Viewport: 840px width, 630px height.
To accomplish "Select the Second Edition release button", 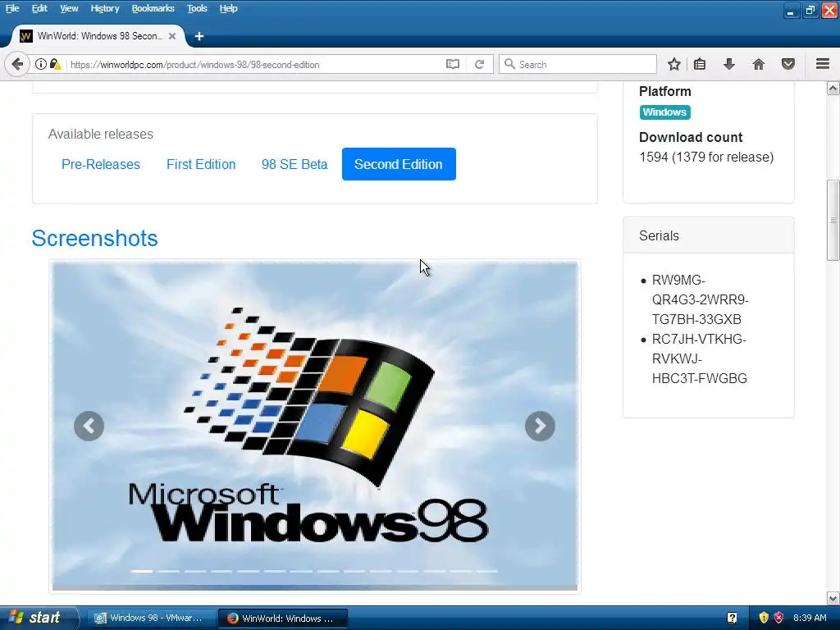I will tap(399, 164).
